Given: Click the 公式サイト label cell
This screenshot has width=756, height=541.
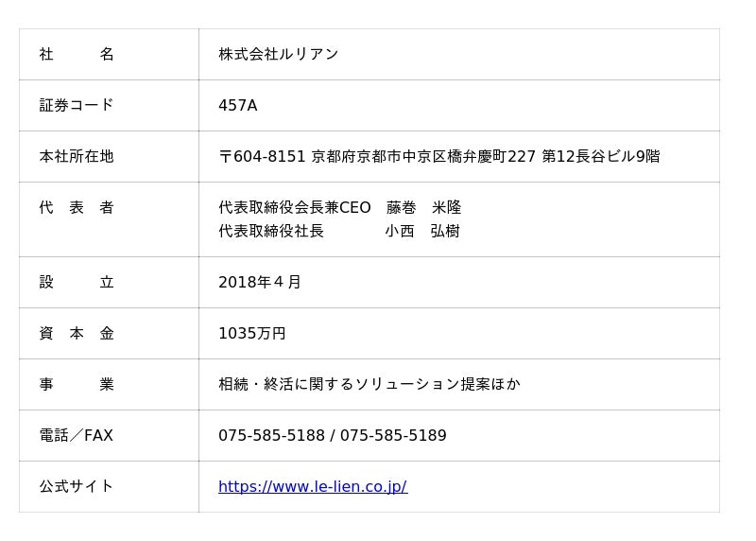Looking at the screenshot, I should pyautogui.click(x=77, y=486).
